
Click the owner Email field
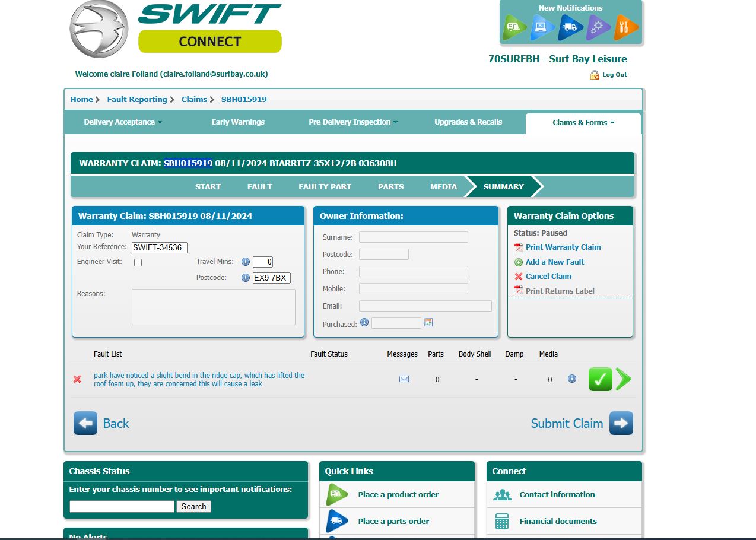[x=425, y=306]
